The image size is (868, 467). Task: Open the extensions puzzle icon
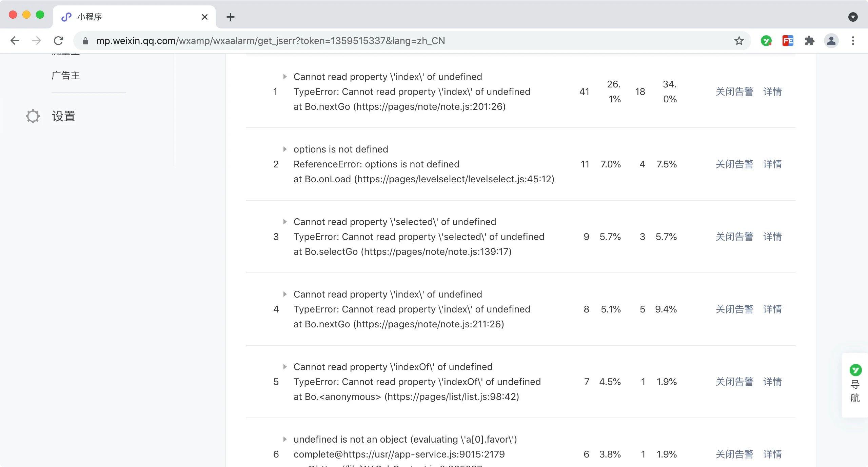[x=809, y=41]
